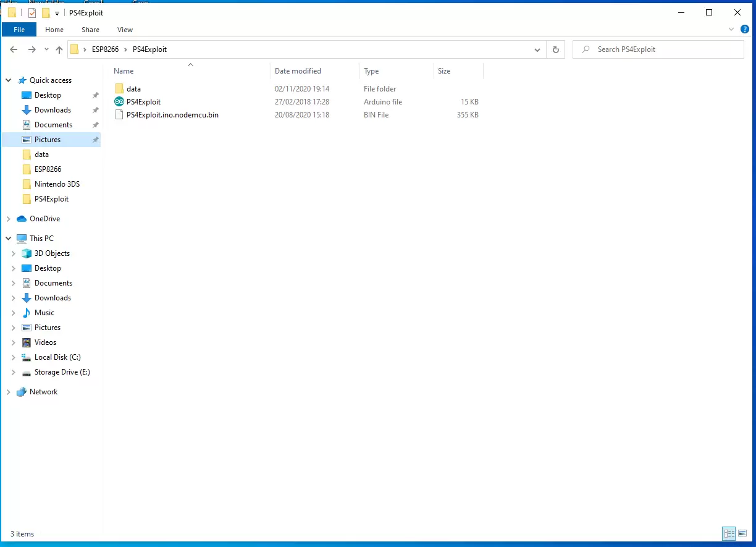Switch to Details view layout
The width and height of the screenshot is (756, 547).
[729, 533]
